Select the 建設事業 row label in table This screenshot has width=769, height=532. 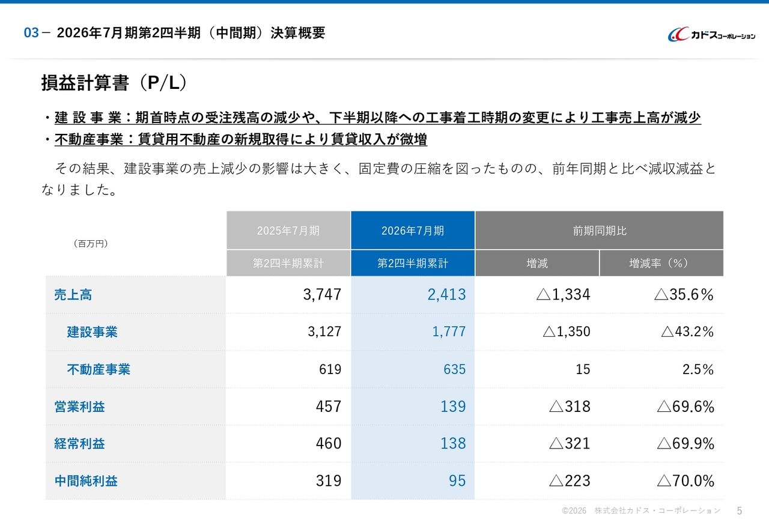(x=92, y=332)
